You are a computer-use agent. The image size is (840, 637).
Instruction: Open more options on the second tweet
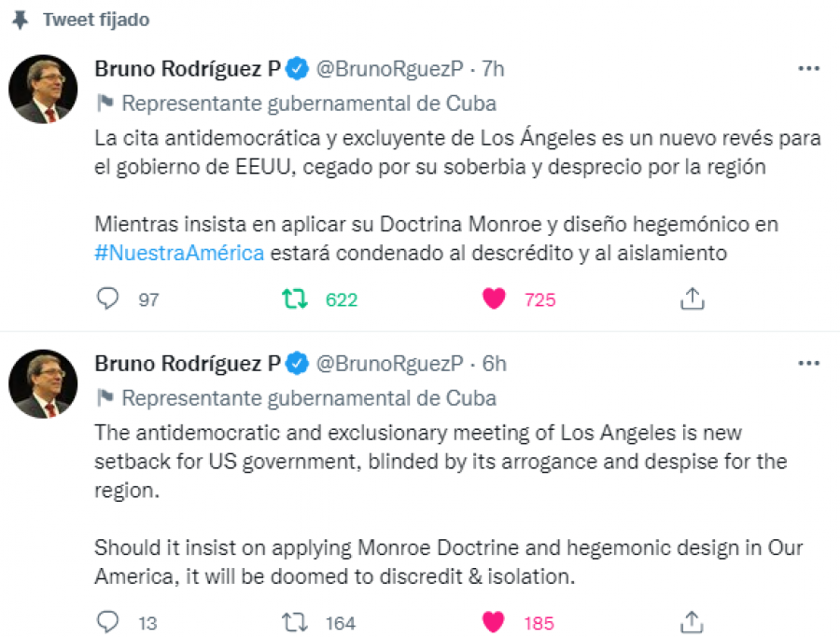(x=808, y=363)
